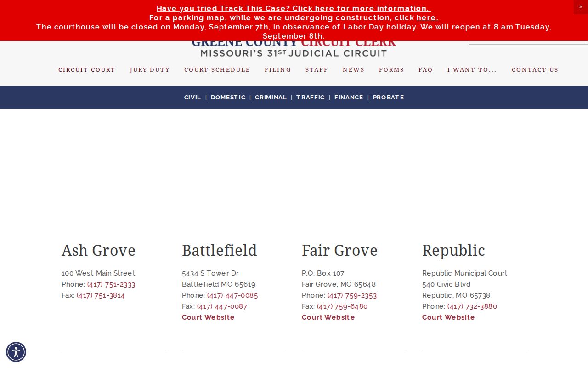Select the Civil division link
588x368 pixels.
tap(192, 98)
